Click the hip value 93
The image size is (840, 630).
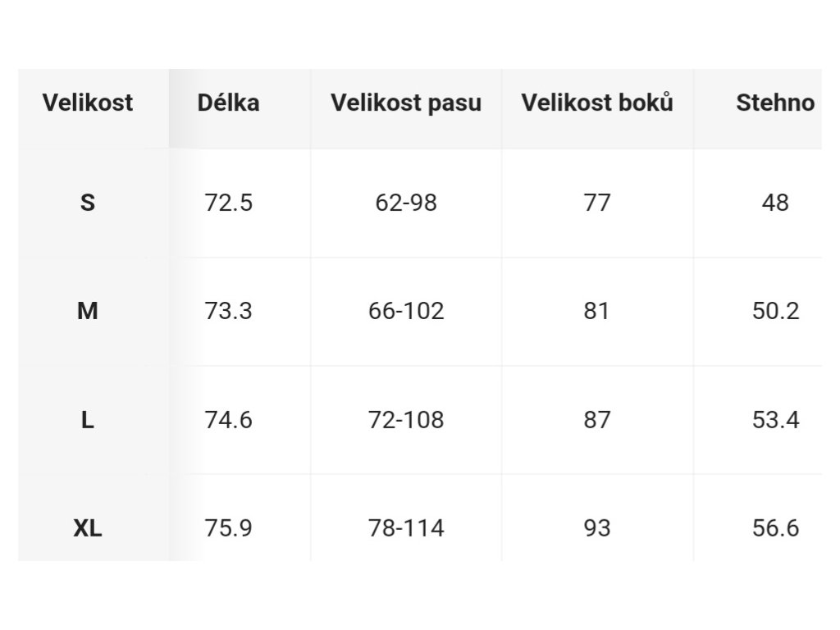pos(597,528)
